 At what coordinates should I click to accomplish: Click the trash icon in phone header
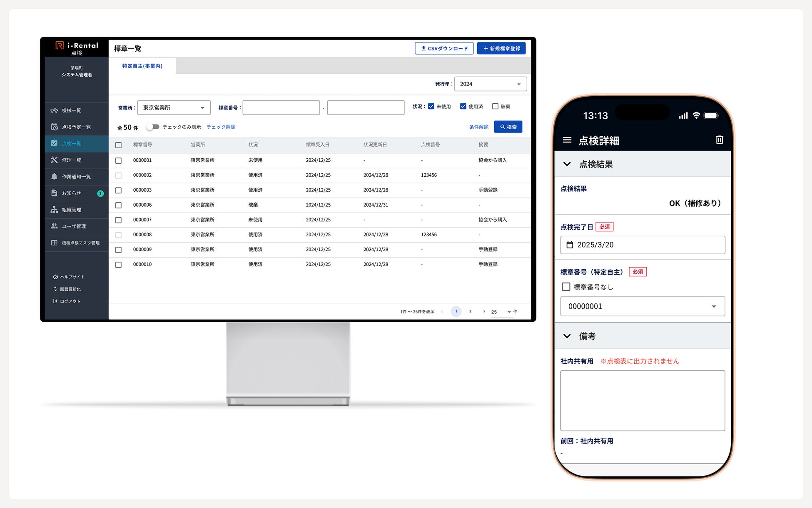(719, 140)
